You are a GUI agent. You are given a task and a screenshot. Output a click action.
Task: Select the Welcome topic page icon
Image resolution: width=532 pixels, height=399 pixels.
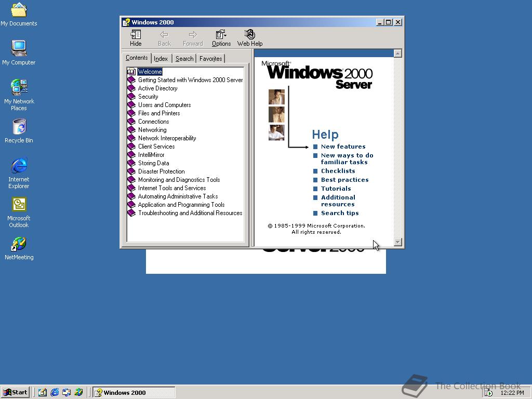[131, 72]
